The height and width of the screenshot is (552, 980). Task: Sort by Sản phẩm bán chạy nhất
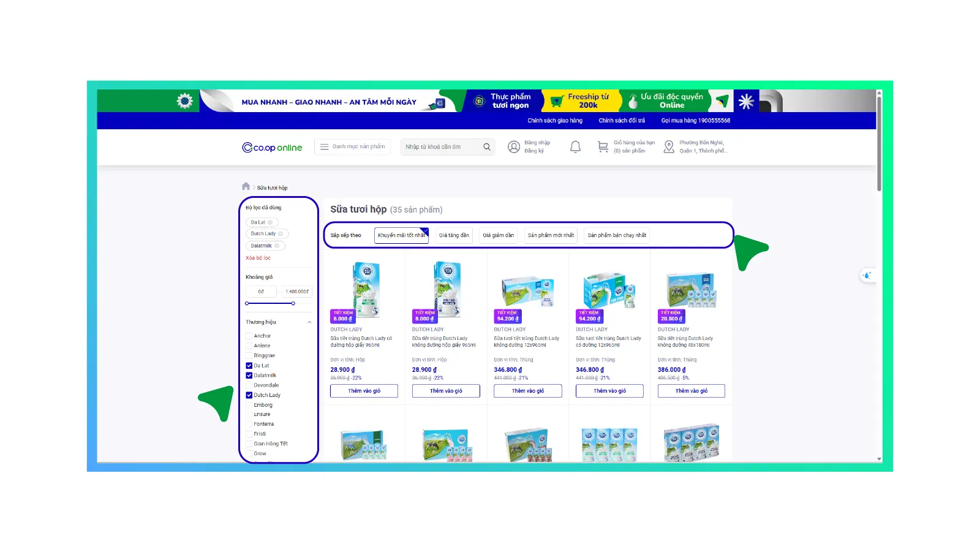(617, 235)
